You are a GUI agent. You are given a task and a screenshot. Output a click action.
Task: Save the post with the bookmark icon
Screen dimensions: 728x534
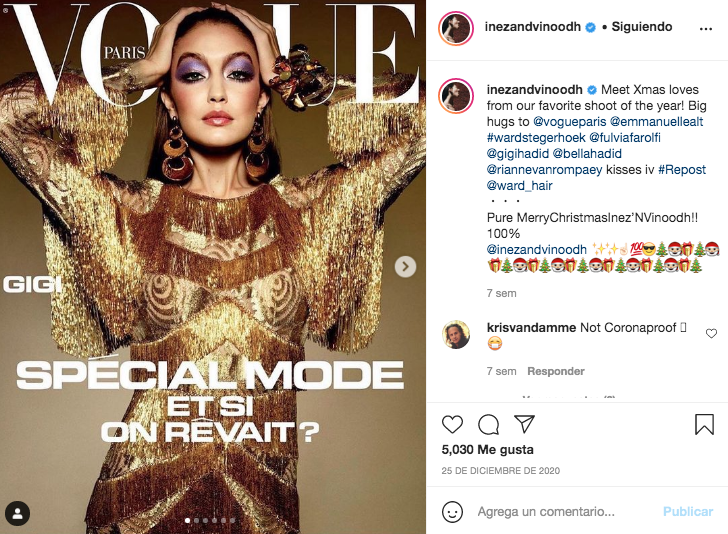pos(704,424)
